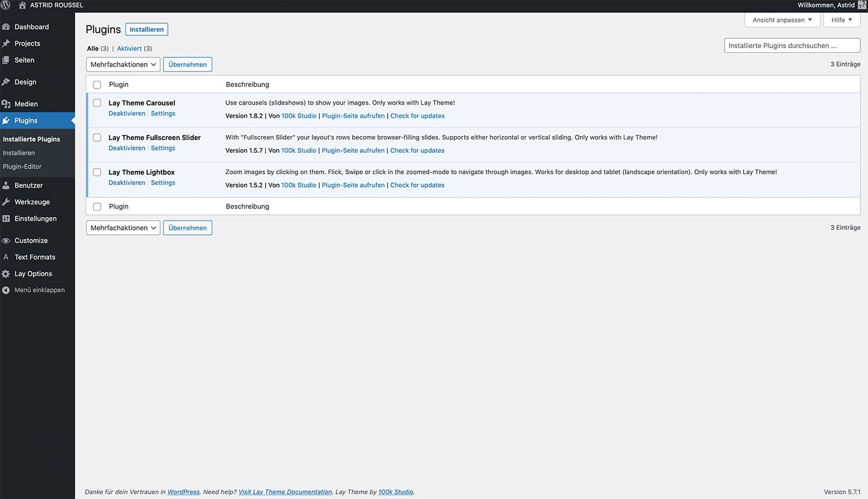
Task: Deactivate the Lay Theme Fullscreen Slider plugin
Action: 127,148
